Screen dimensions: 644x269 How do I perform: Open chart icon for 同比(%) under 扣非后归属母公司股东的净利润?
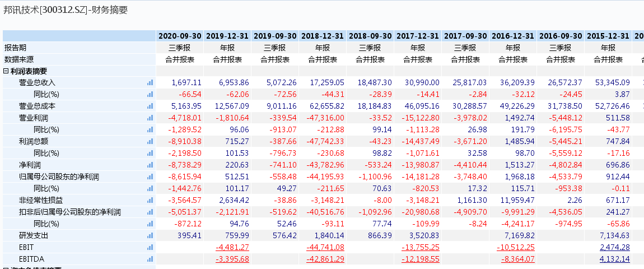[150, 224]
